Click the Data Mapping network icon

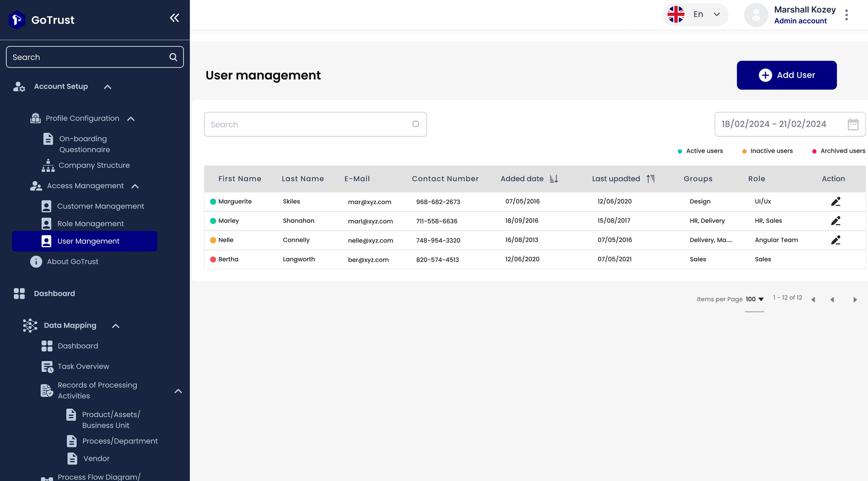[29, 325]
